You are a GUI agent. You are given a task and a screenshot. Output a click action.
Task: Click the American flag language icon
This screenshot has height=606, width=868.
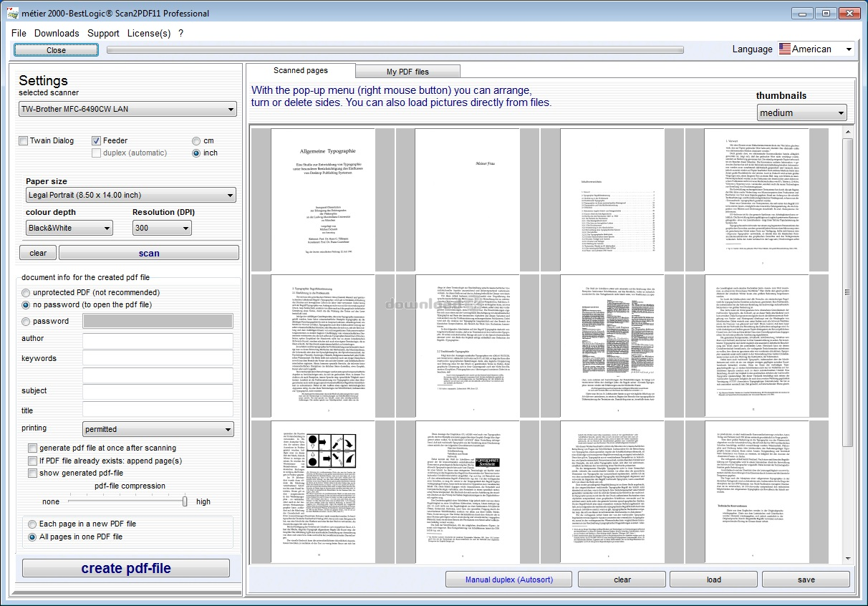pos(785,49)
